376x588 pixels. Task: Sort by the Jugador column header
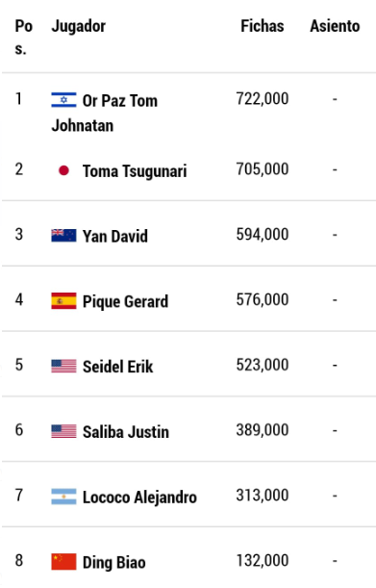click(78, 26)
